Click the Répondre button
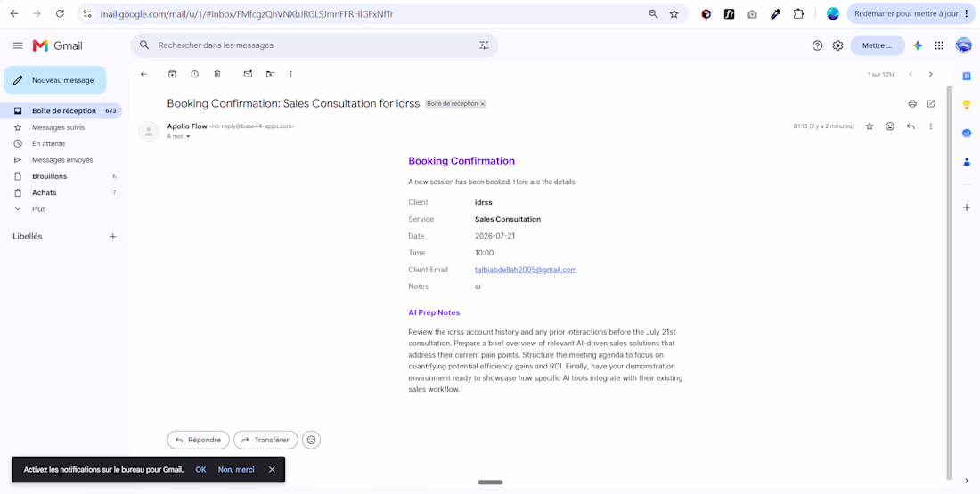This screenshot has height=494, width=980. 198,440
